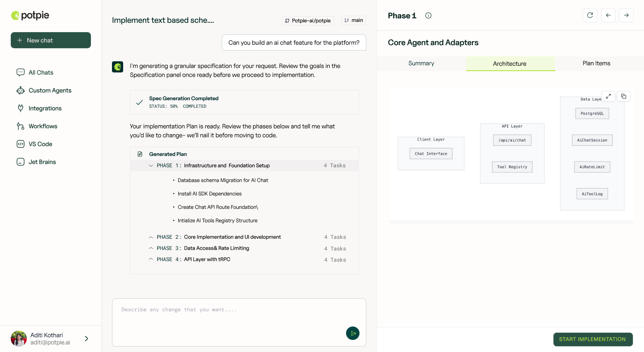Viewport: 644px width, 352px height.
Task: Select Jet Brains in sidebar
Action: click(42, 162)
